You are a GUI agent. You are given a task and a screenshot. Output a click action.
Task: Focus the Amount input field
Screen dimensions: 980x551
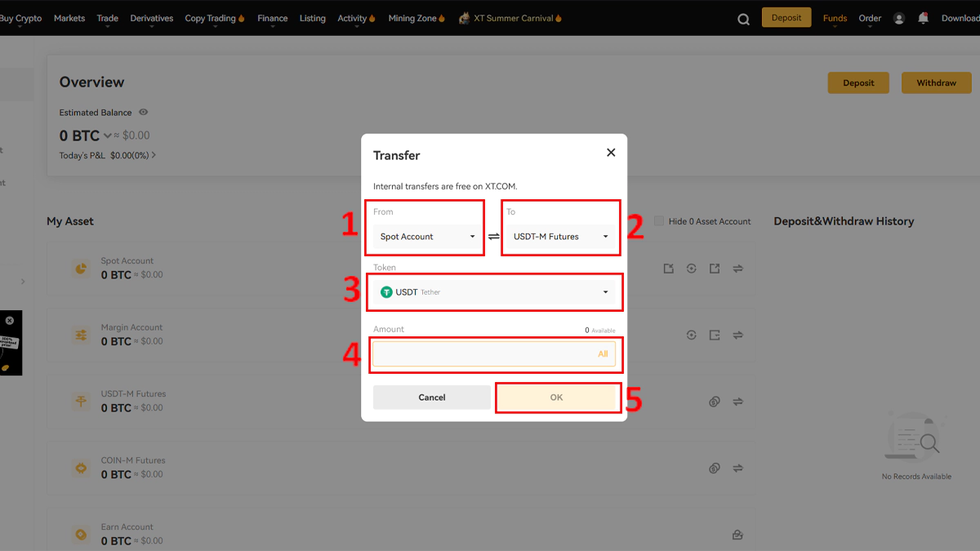click(x=494, y=354)
